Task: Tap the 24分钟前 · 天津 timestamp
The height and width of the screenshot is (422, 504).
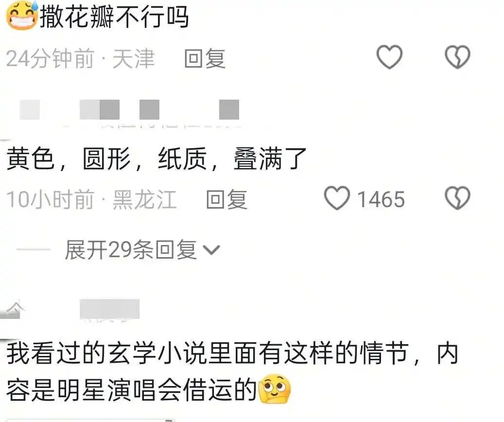Action: click(x=80, y=58)
